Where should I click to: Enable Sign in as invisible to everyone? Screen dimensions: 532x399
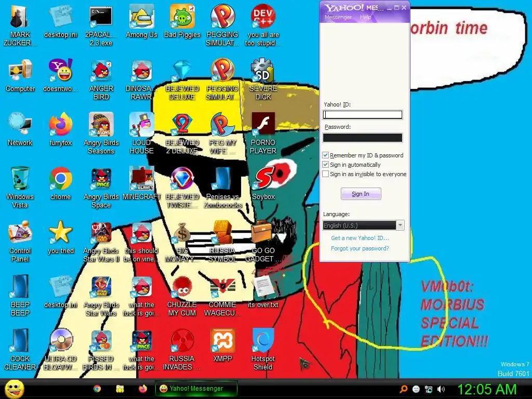pyautogui.click(x=325, y=174)
